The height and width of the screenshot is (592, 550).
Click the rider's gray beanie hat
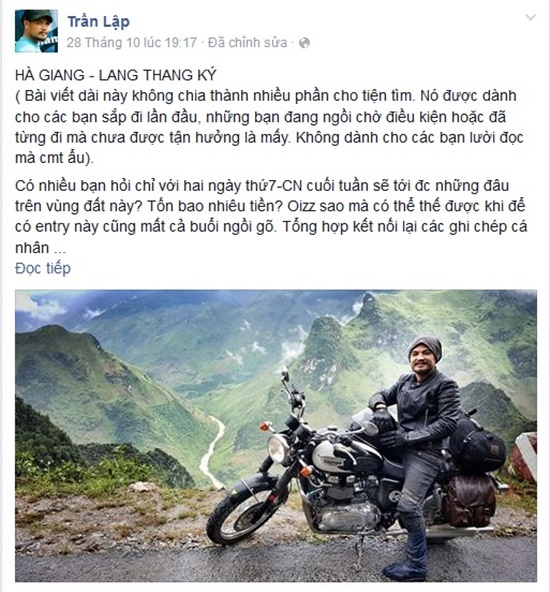[x=425, y=347]
